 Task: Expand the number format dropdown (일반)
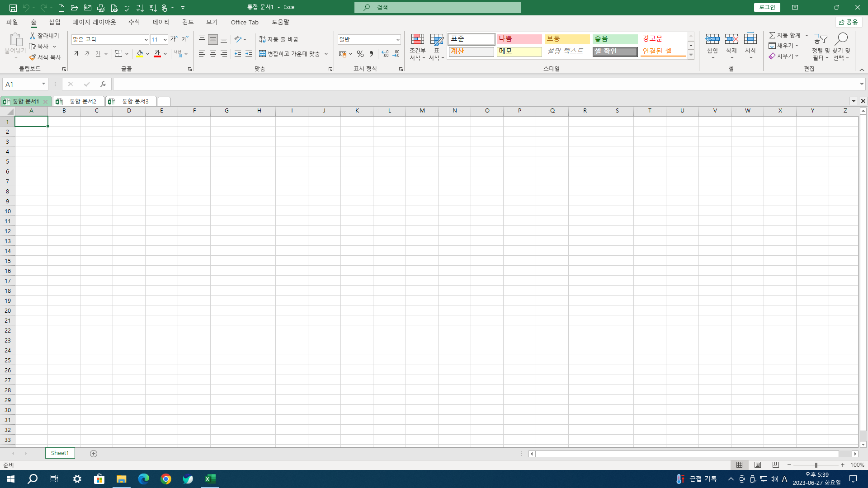coord(397,40)
